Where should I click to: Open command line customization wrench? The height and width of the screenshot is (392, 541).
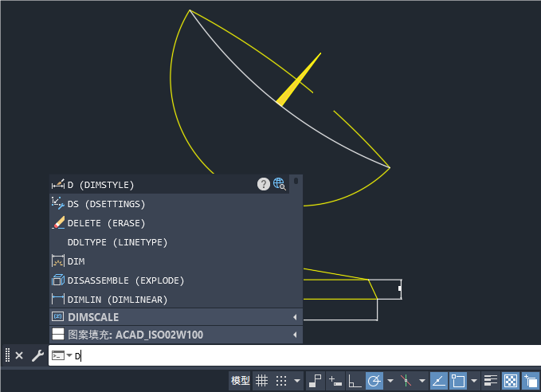click(37, 355)
